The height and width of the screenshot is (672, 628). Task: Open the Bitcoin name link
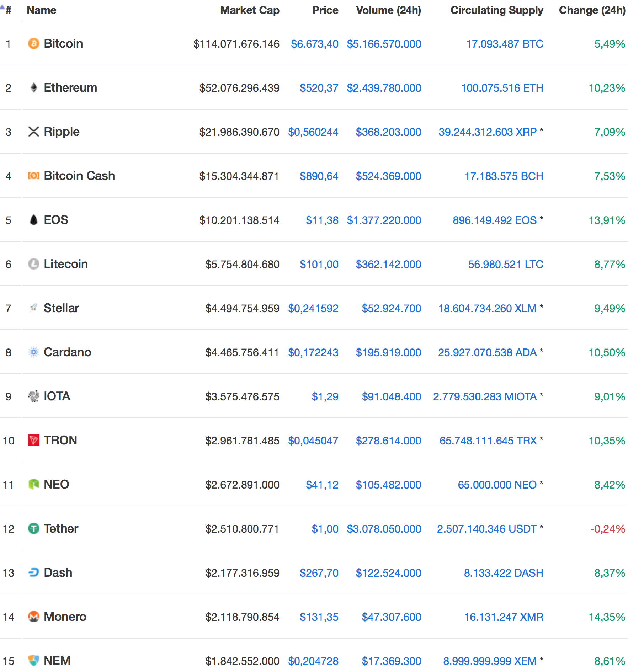[63, 43]
